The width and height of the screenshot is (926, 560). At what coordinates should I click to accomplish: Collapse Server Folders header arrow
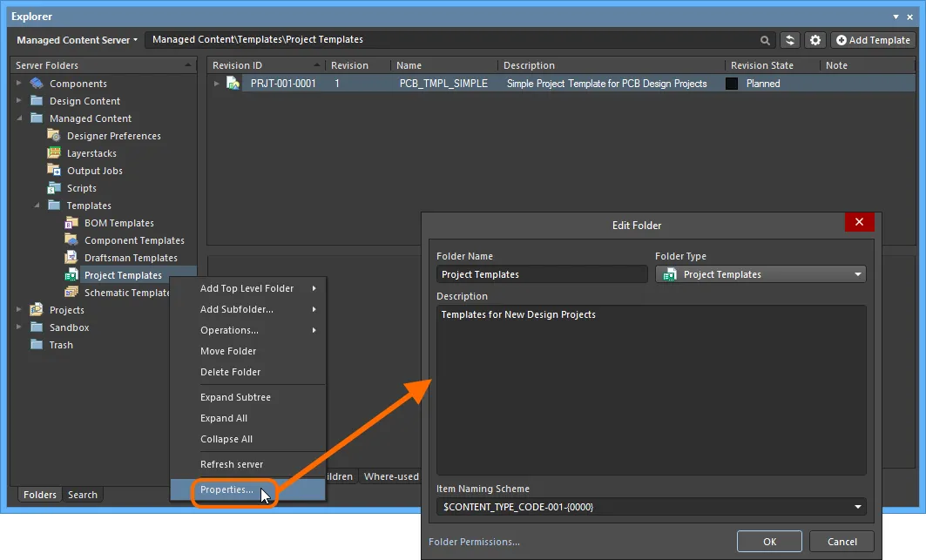click(x=188, y=65)
